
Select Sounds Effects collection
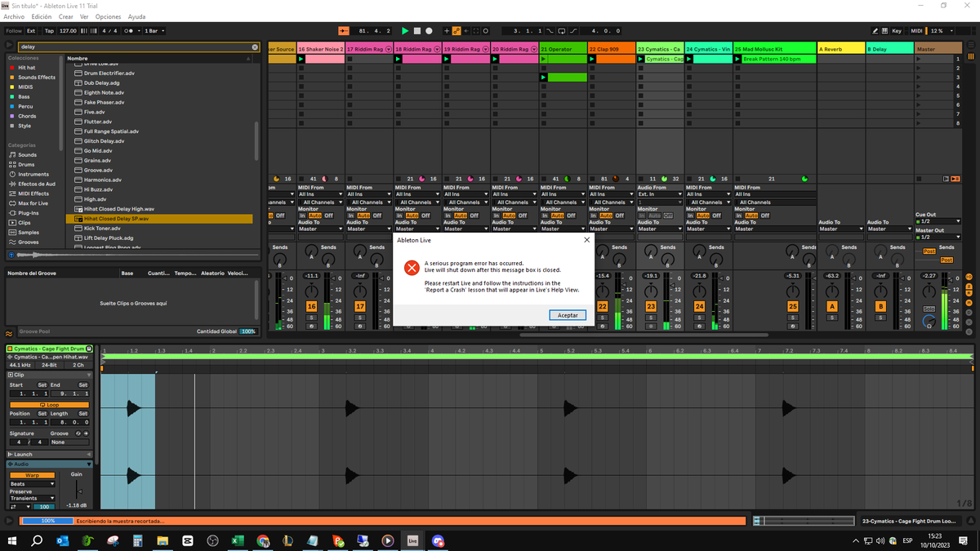point(37,78)
